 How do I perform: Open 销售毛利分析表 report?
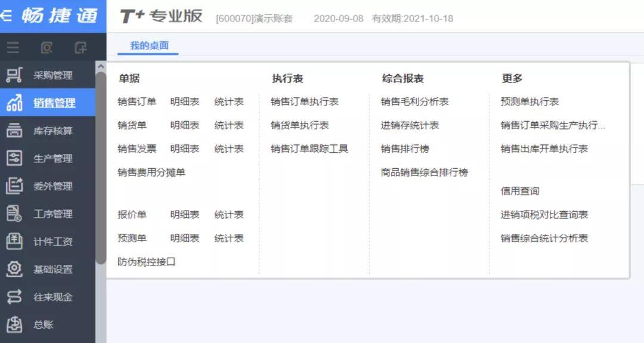click(x=414, y=102)
